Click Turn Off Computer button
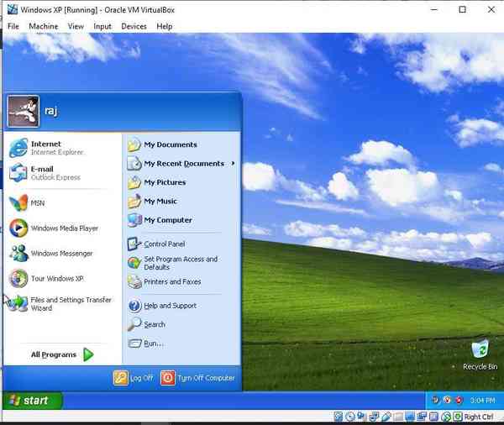Screen dimensions: 504x425 tap(197, 378)
